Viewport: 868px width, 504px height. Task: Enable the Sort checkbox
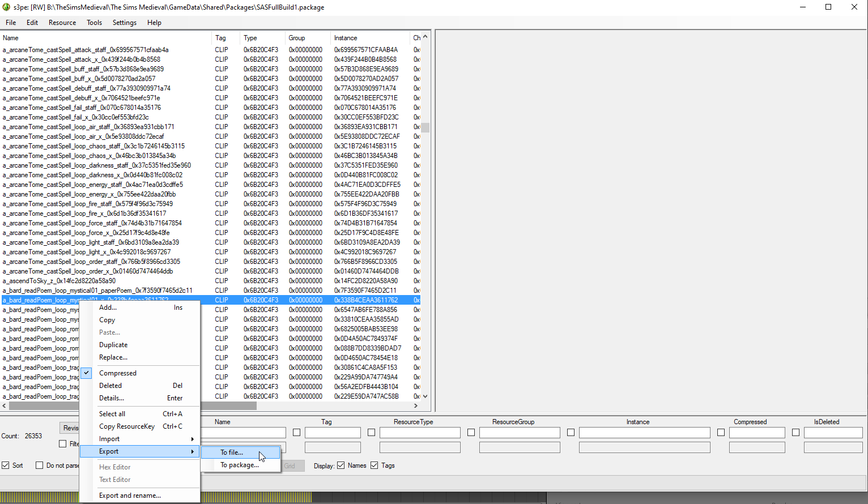point(6,465)
